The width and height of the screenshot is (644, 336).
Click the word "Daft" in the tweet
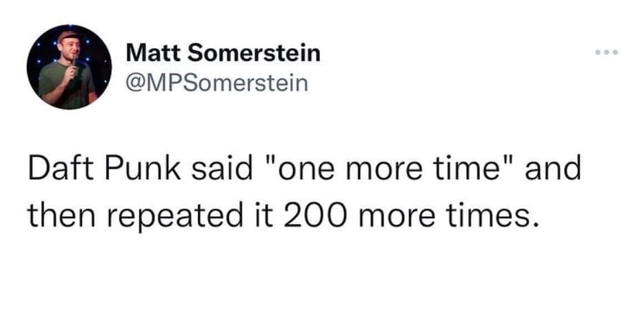click(57, 169)
